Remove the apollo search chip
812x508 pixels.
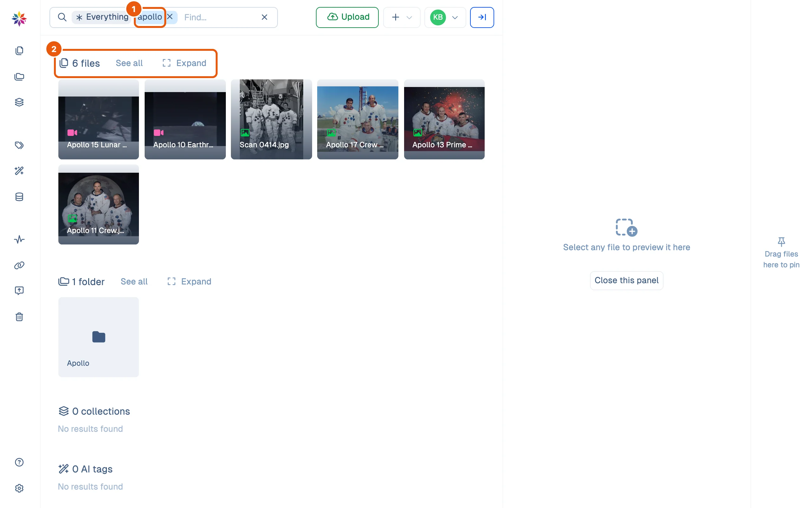coord(170,17)
